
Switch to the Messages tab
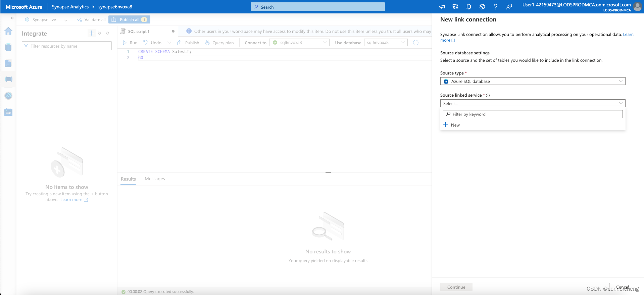[x=155, y=179]
